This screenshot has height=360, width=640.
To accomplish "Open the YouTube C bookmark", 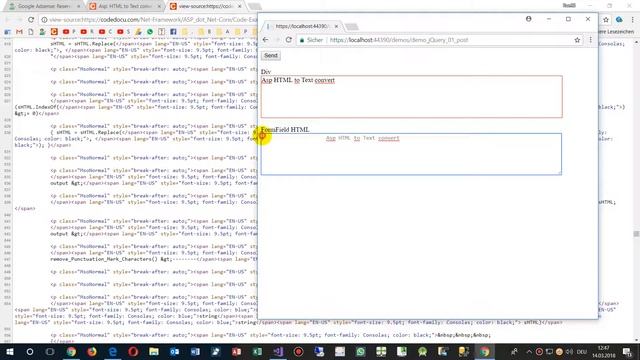I will 105,31.
